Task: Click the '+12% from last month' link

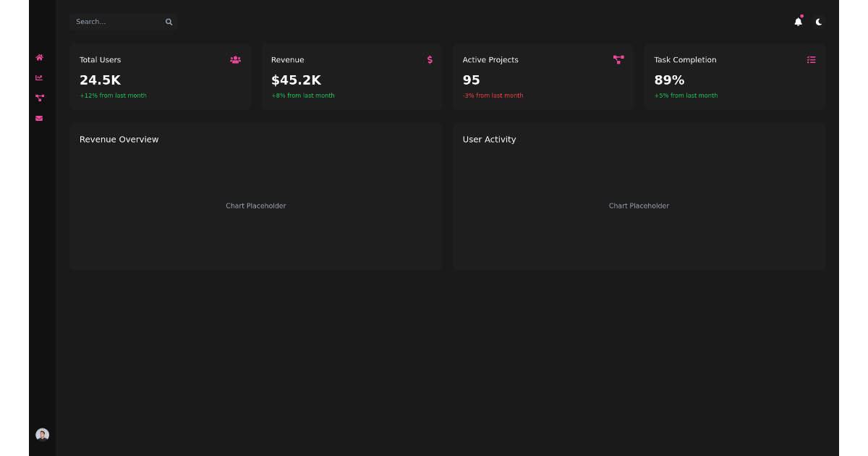Action: pos(113,95)
